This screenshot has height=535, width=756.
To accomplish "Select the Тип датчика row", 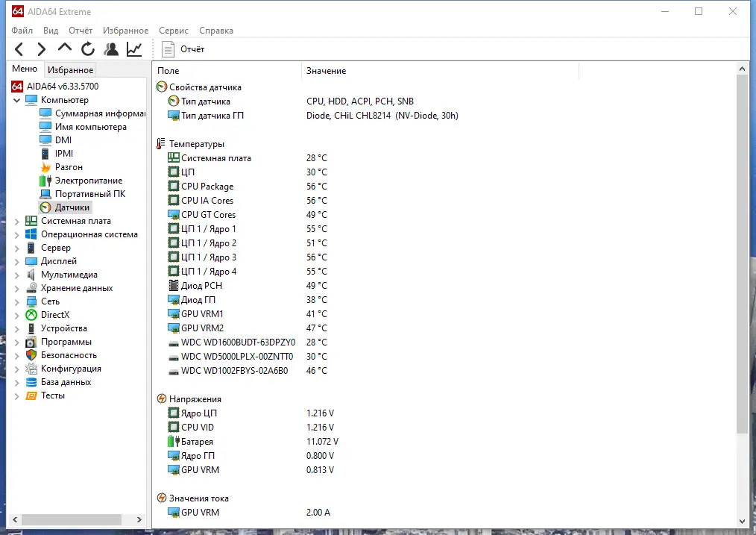I will tap(205, 101).
